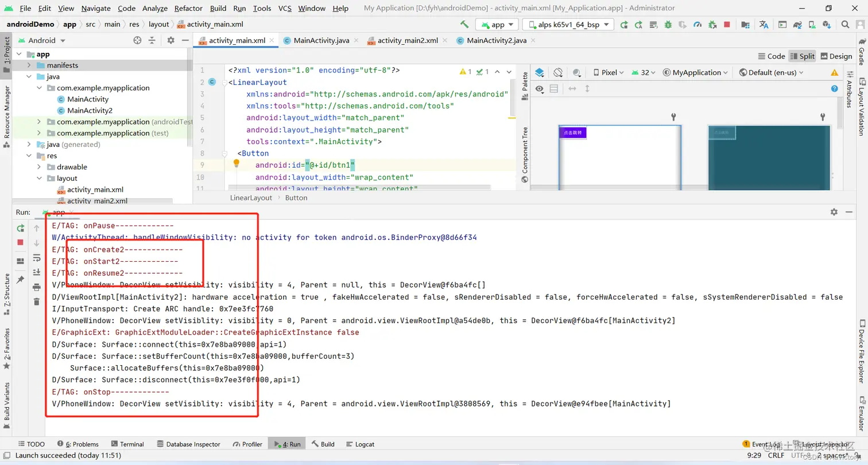The height and width of the screenshot is (465, 868).
Task: Click the translate icon in the toolbar
Action: (764, 25)
